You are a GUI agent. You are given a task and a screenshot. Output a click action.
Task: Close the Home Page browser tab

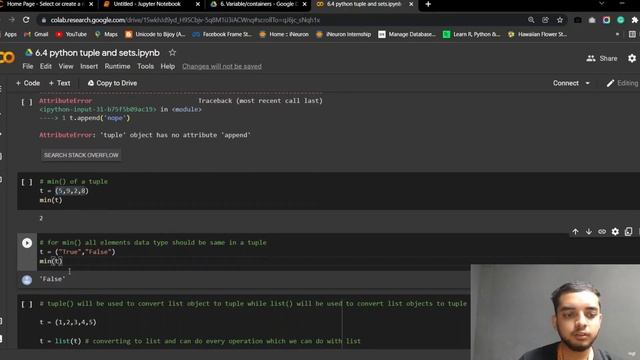91,4
